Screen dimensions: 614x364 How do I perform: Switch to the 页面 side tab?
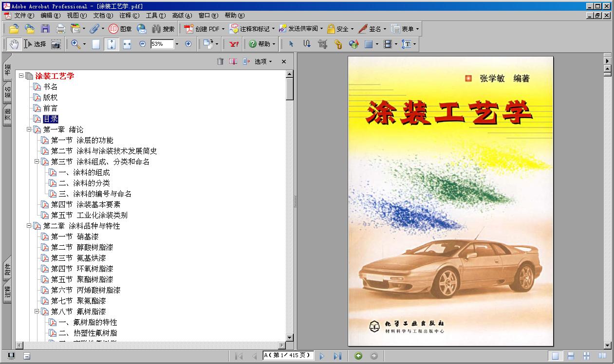click(7, 115)
